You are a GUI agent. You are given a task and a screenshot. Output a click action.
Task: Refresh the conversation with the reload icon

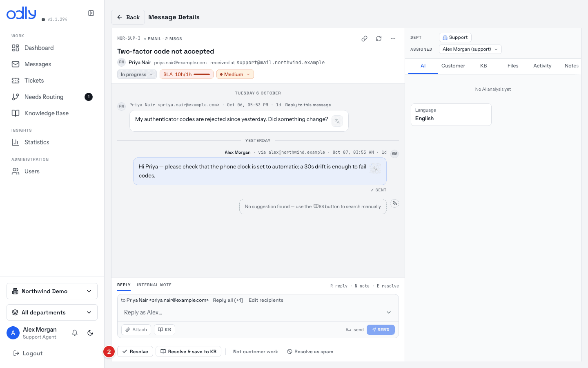379,39
